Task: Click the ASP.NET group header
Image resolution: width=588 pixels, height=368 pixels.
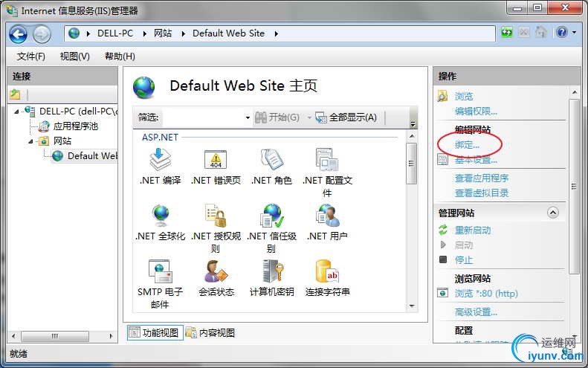Action: (160, 138)
